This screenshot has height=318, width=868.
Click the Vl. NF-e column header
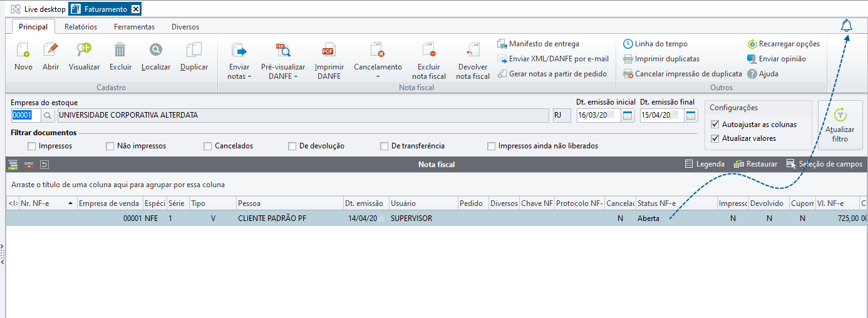pos(837,203)
